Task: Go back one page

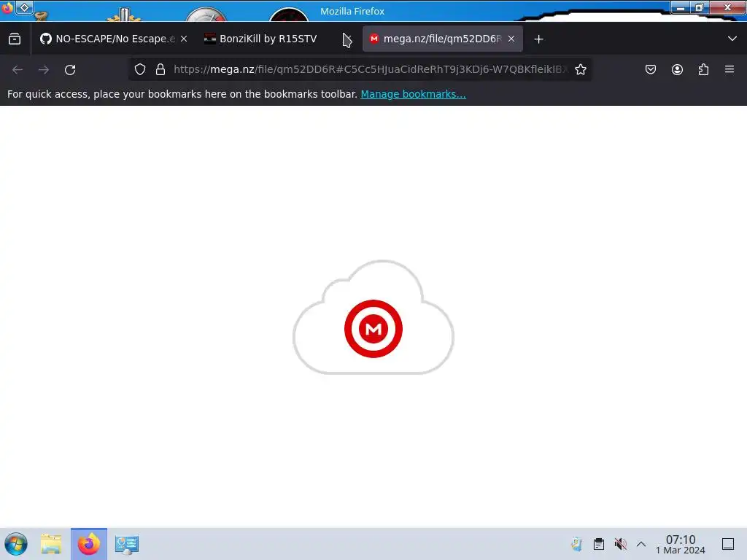Action: tap(18, 69)
